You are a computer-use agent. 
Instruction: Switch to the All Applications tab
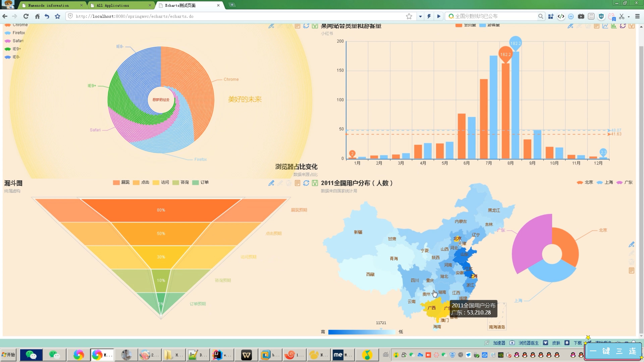(x=113, y=5)
